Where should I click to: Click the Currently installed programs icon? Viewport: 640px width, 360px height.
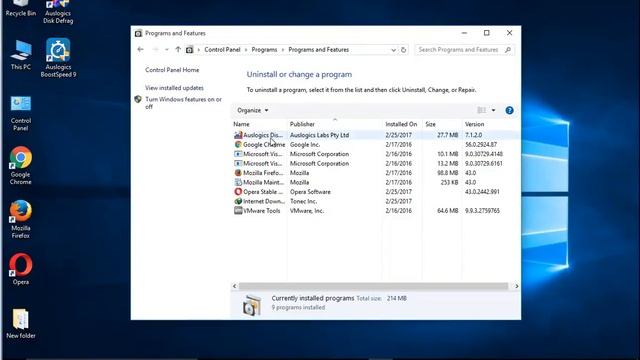(x=252, y=305)
